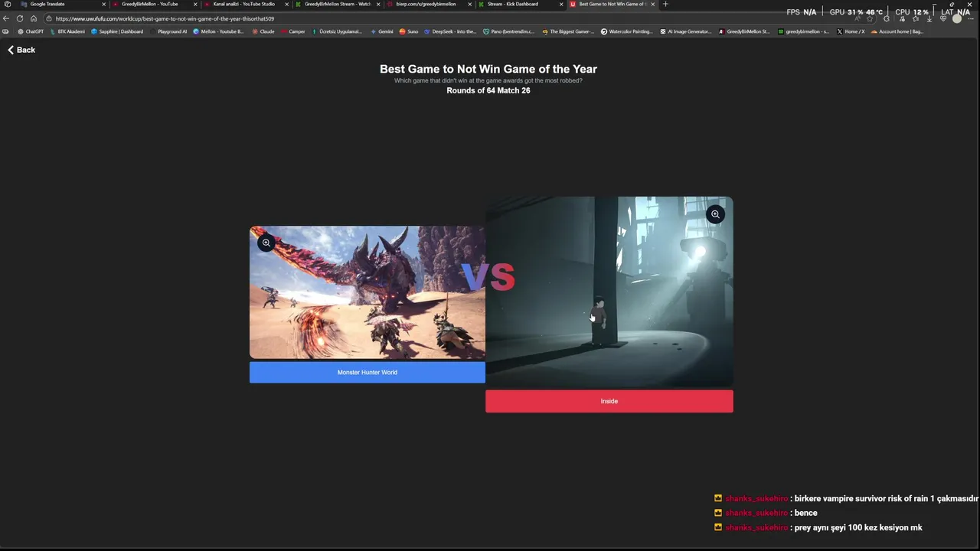Open ChatGPT bookmark
The image size is (980, 551).
(31, 31)
